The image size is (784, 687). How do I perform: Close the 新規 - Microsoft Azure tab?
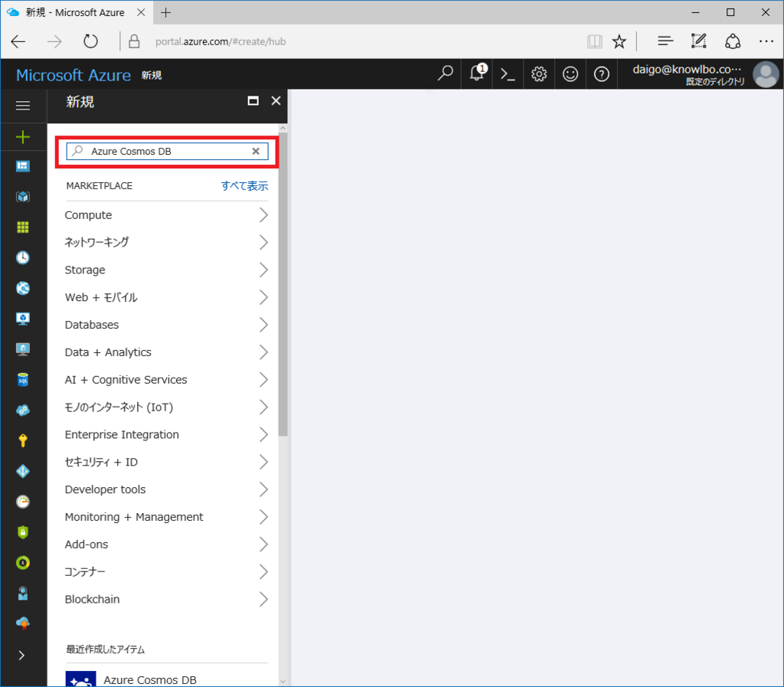[x=141, y=12]
